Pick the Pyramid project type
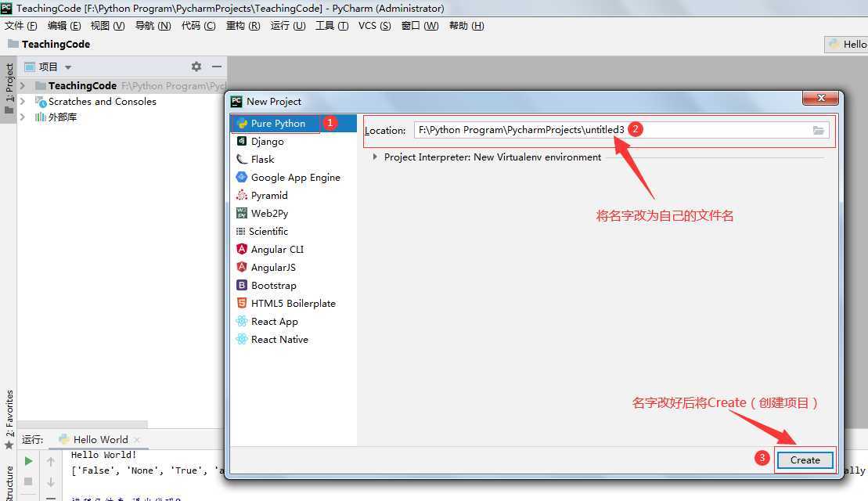 pyautogui.click(x=269, y=196)
